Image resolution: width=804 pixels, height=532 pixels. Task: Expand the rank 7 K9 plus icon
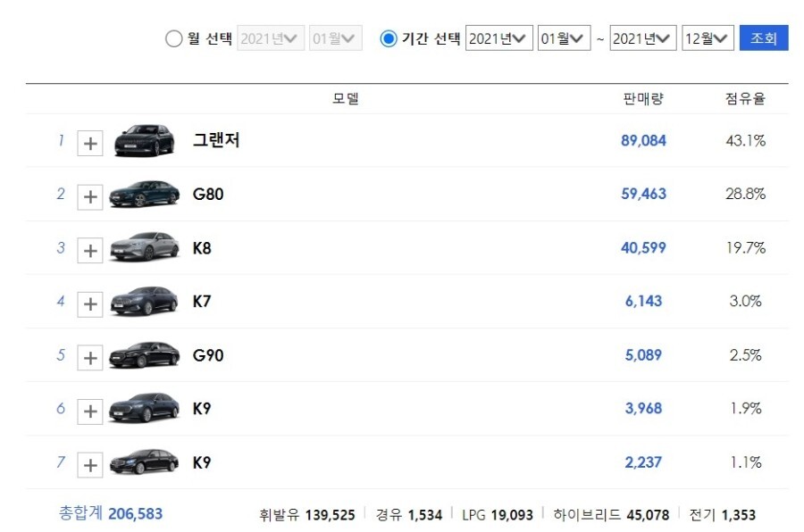(x=90, y=465)
